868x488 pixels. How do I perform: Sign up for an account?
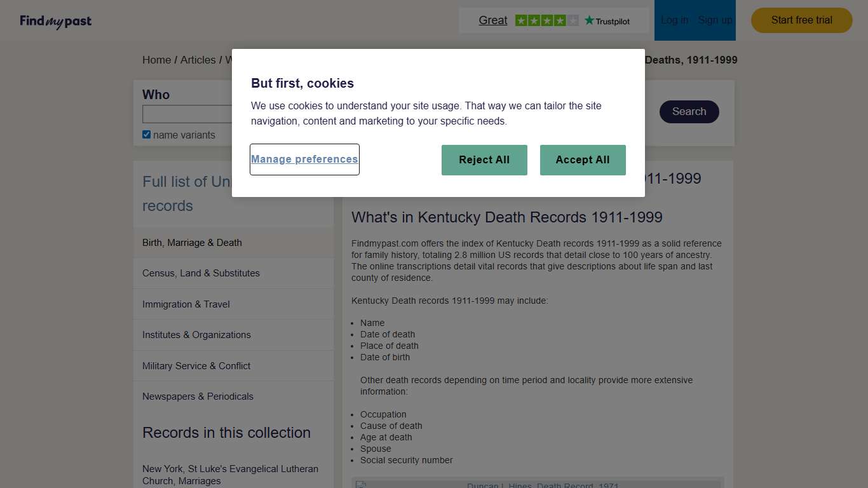click(x=714, y=20)
